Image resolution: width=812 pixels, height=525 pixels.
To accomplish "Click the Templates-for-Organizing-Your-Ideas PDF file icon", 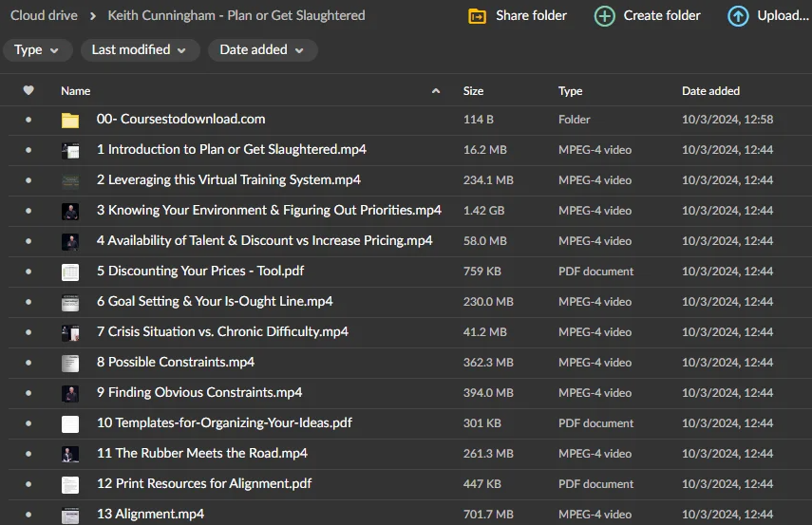I will coord(70,423).
